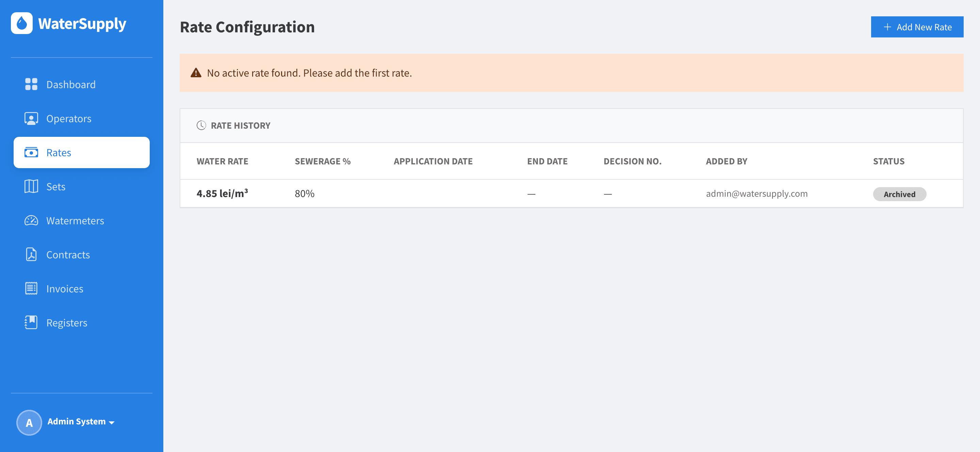
Task: Click the Invoices receipt icon
Action: (x=31, y=288)
